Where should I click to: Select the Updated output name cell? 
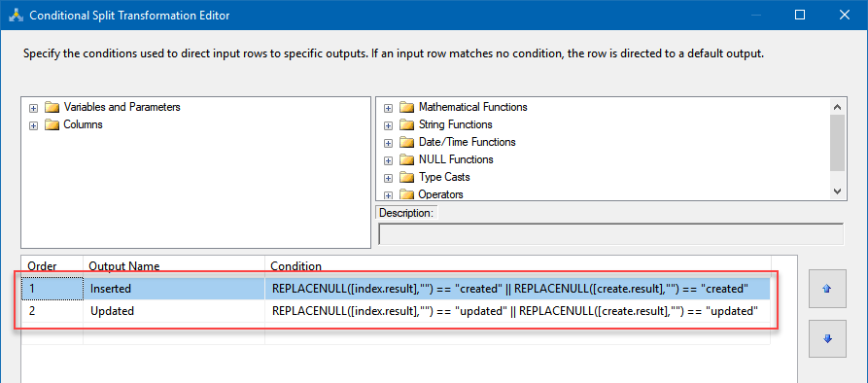174,311
